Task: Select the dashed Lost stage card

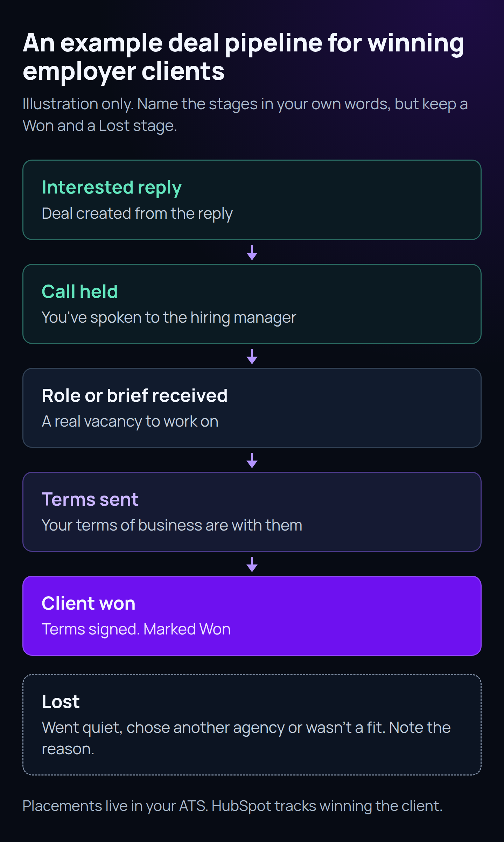Action: [252, 725]
